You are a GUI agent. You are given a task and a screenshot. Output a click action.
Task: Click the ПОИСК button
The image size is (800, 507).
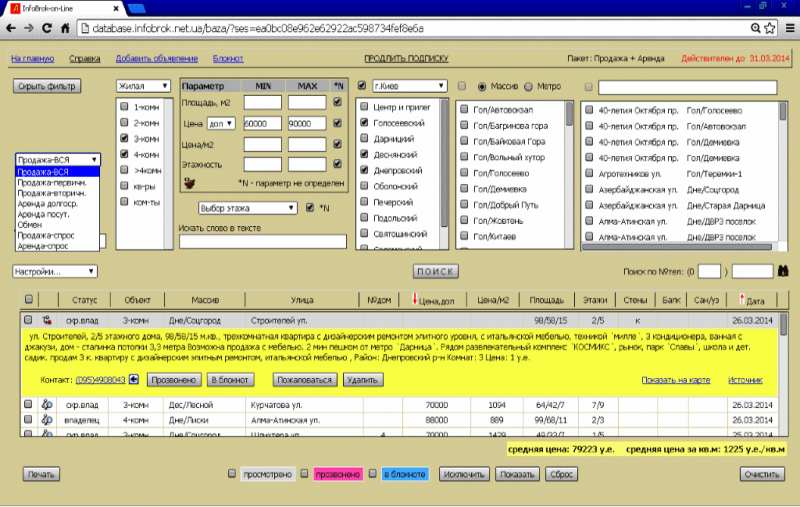pos(435,271)
